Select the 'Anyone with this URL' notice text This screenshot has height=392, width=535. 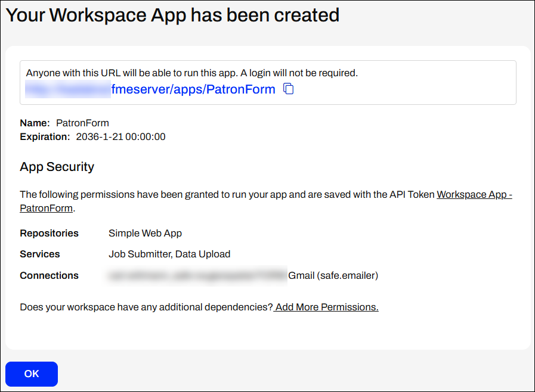tap(192, 73)
